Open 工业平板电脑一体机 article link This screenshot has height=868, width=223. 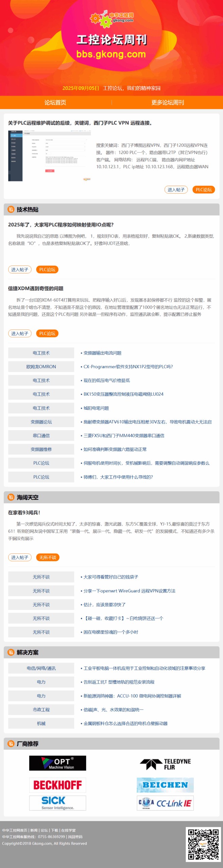(144, 668)
